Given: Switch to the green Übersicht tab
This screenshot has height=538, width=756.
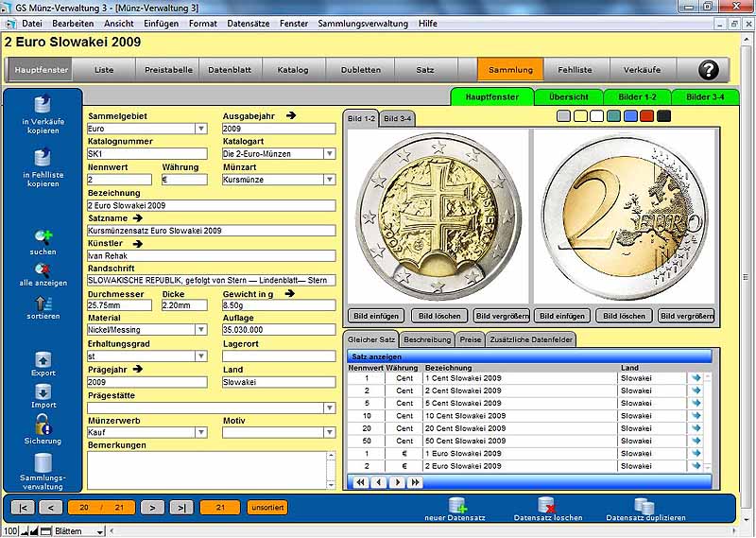Looking at the screenshot, I should (569, 97).
